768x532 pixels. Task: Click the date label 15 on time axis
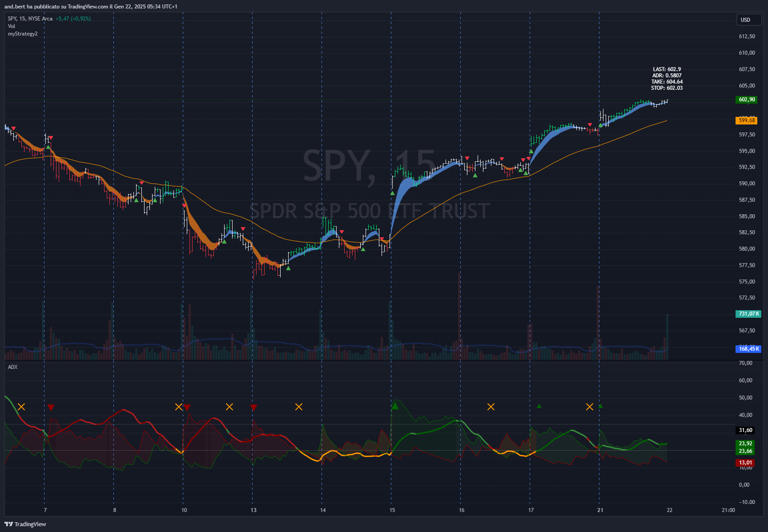pyautogui.click(x=392, y=510)
